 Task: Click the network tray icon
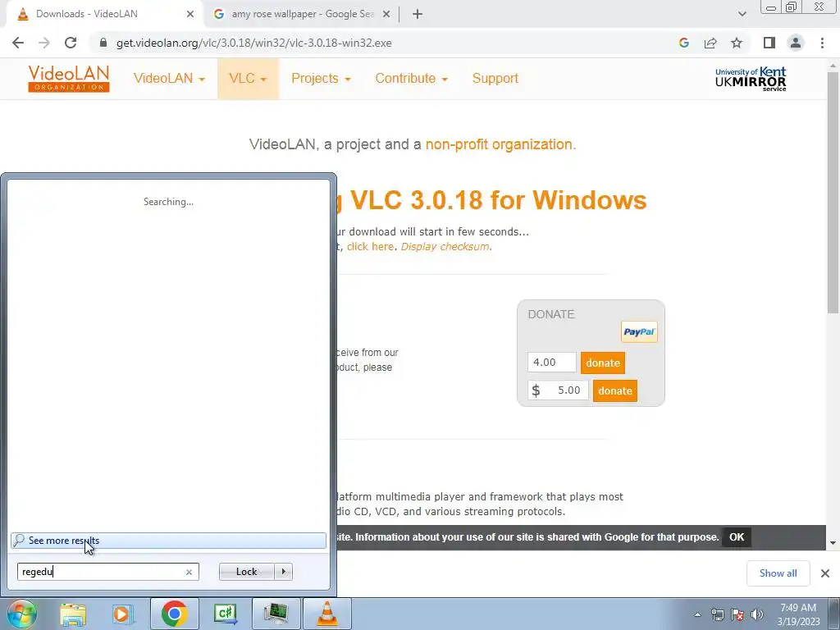click(x=717, y=614)
